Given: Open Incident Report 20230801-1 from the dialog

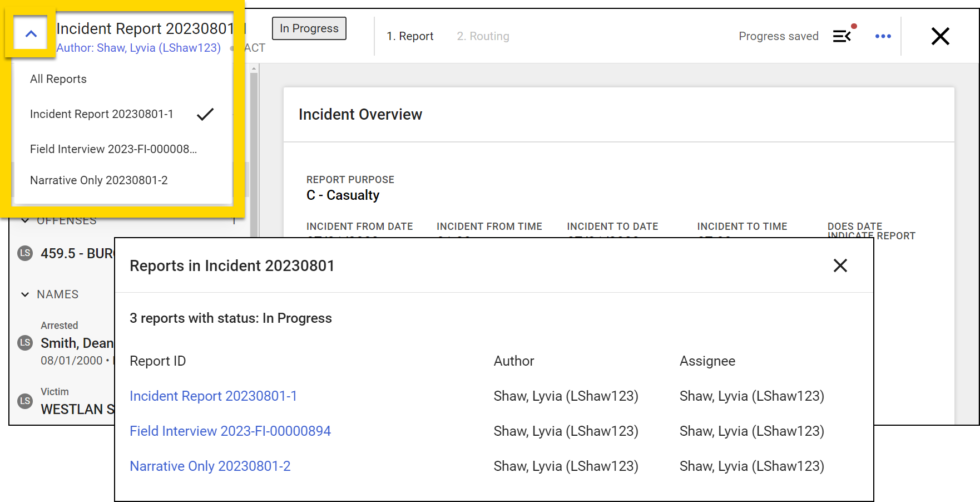Looking at the screenshot, I should coord(213,396).
